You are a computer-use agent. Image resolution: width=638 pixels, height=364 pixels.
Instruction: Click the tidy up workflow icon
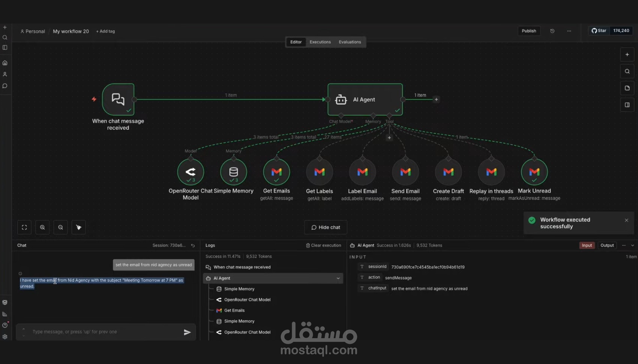(78, 227)
